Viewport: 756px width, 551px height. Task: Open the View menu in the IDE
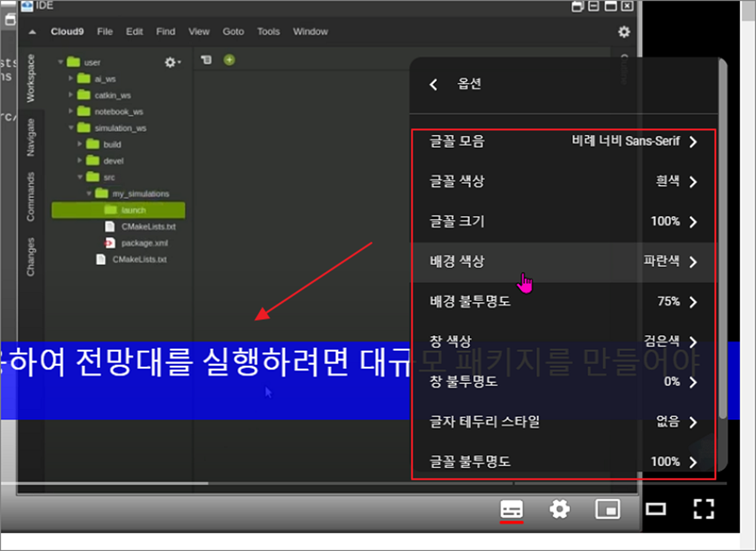click(x=199, y=31)
